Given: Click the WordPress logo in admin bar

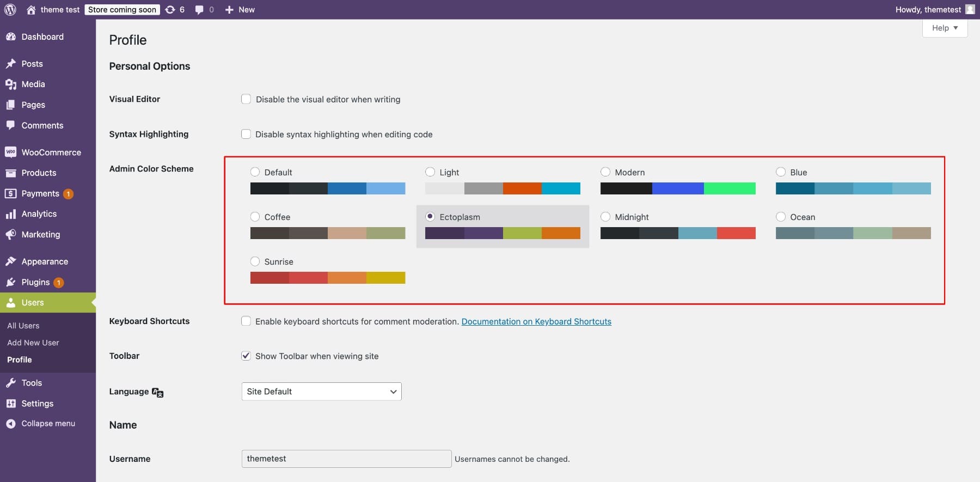Looking at the screenshot, I should pyautogui.click(x=10, y=9).
